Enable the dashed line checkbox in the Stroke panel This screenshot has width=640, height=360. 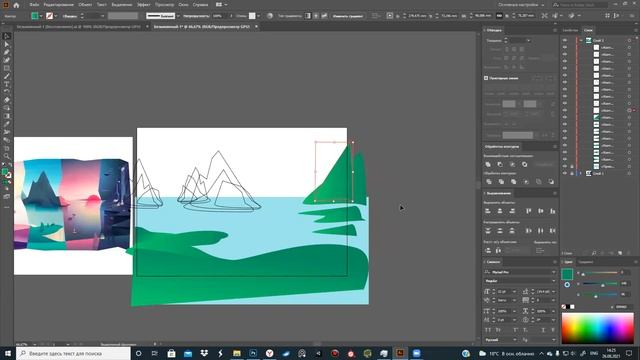pos(486,78)
